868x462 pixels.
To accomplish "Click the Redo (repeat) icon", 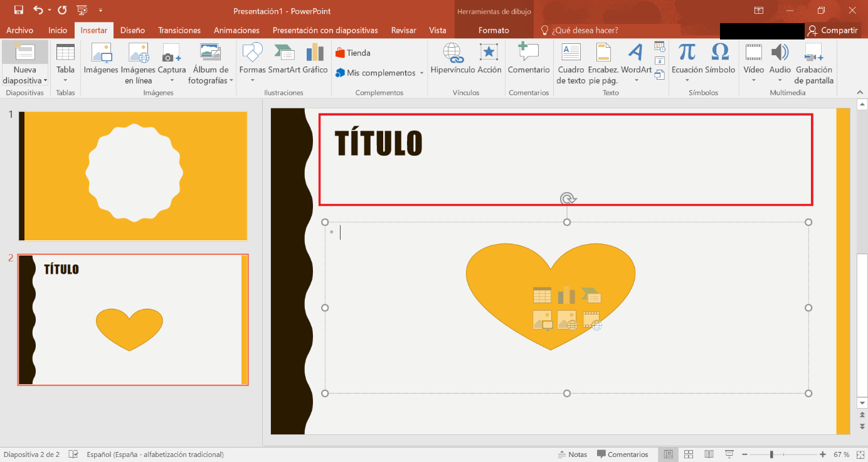I will tap(62, 10).
